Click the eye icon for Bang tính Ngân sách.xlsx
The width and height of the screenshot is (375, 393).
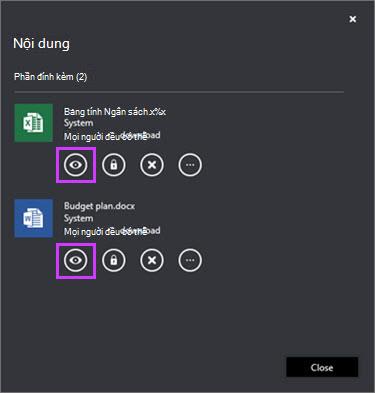point(76,165)
